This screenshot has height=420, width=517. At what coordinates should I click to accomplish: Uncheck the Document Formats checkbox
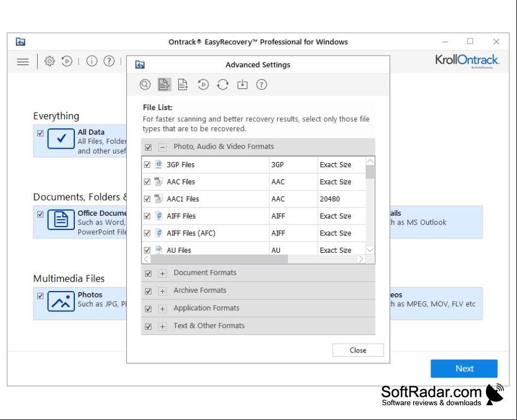(x=148, y=274)
